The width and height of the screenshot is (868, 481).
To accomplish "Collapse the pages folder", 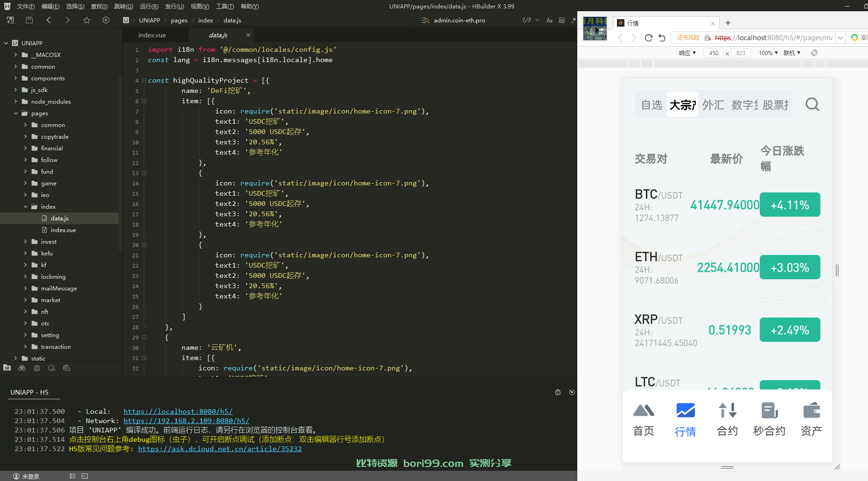I will [x=15, y=113].
